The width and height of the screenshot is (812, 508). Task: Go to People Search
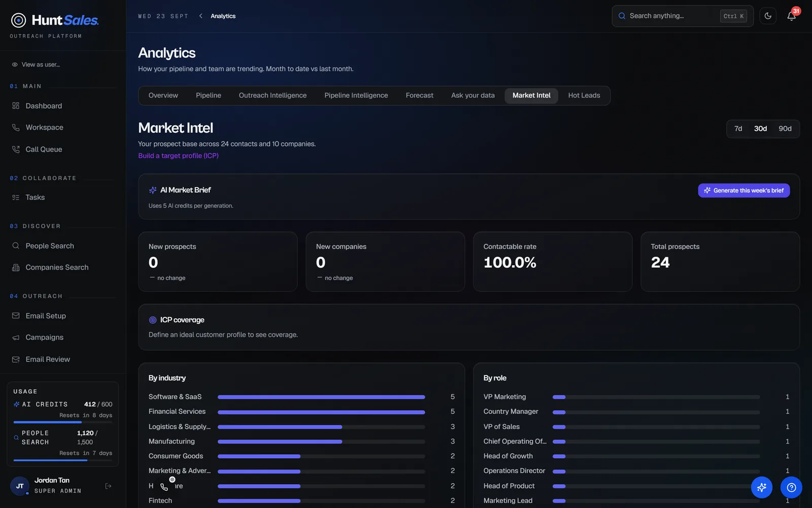50,246
